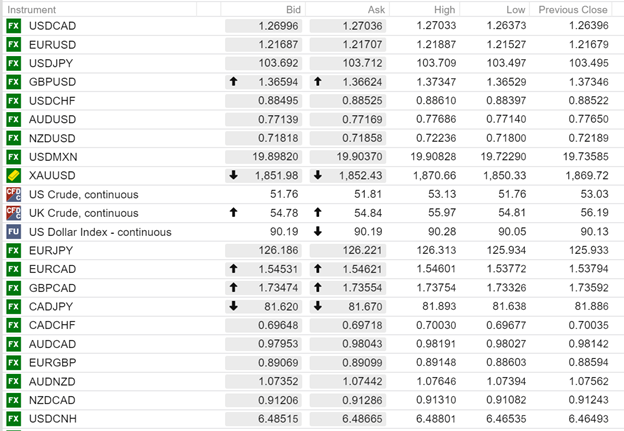624x431 pixels.
Task: Click the CFD icon beside UK Crude
Action: click(x=14, y=213)
